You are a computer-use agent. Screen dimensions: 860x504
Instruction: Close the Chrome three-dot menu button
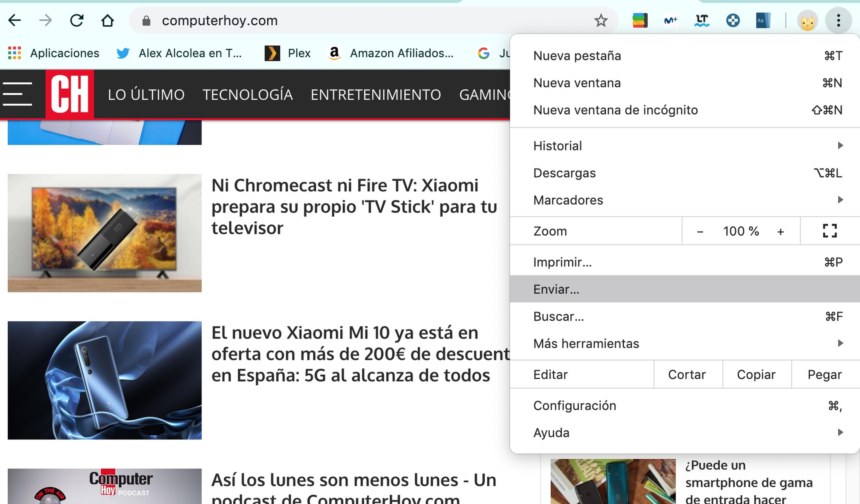pos(838,20)
